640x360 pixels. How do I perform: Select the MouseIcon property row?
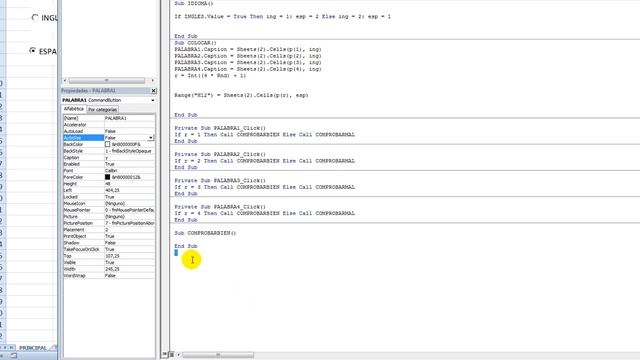[109, 203]
